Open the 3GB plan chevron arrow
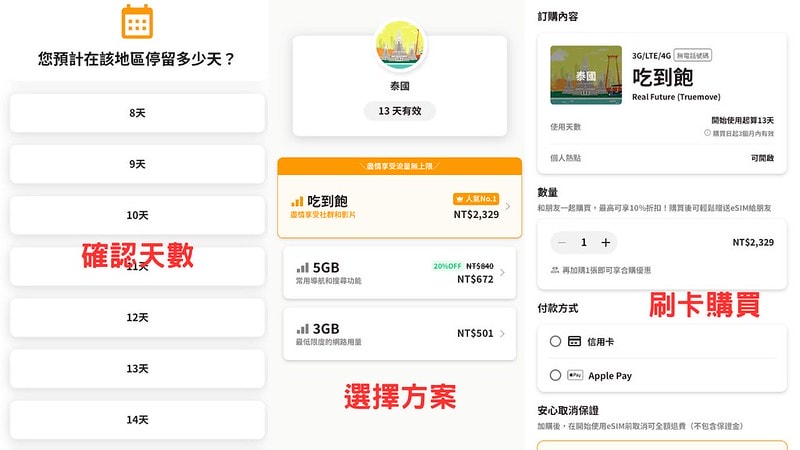This screenshot has width=800, height=450. (502, 334)
